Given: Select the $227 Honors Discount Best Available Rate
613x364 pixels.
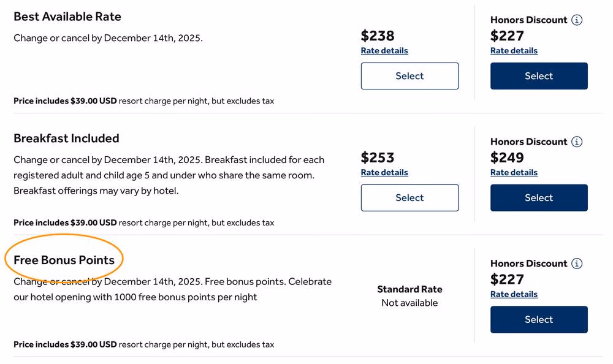Looking at the screenshot, I should tap(539, 76).
